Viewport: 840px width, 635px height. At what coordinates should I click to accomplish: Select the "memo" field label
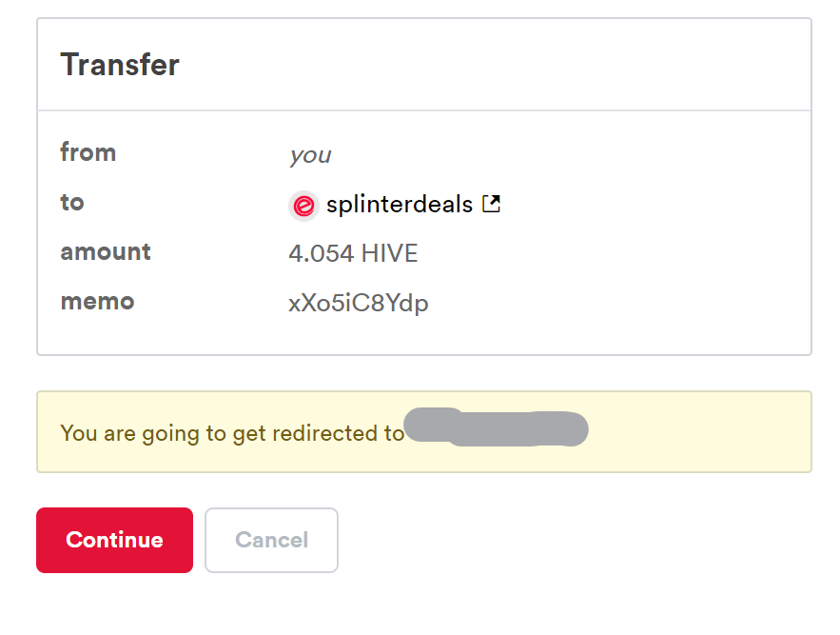97,302
